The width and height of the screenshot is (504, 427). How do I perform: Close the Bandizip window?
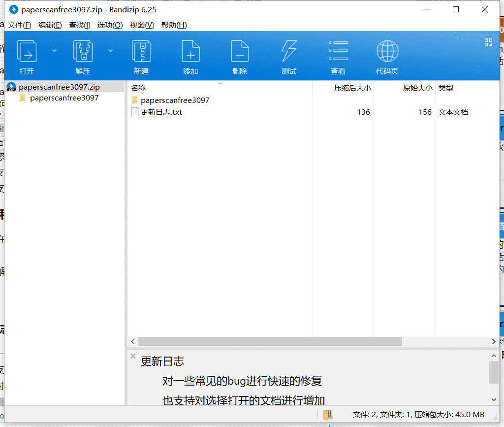pyautogui.click(x=485, y=9)
